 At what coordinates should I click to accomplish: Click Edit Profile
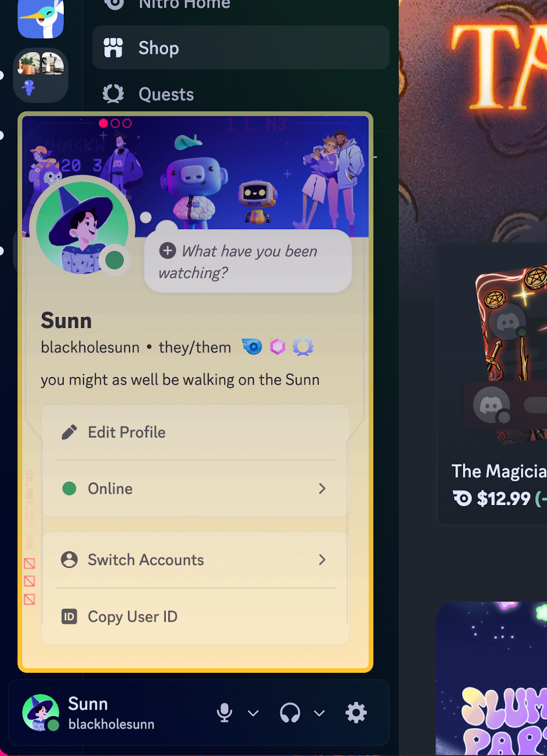click(x=195, y=432)
